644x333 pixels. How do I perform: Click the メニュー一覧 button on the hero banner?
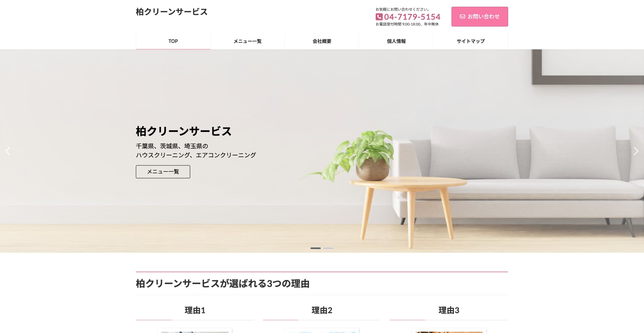[163, 172]
